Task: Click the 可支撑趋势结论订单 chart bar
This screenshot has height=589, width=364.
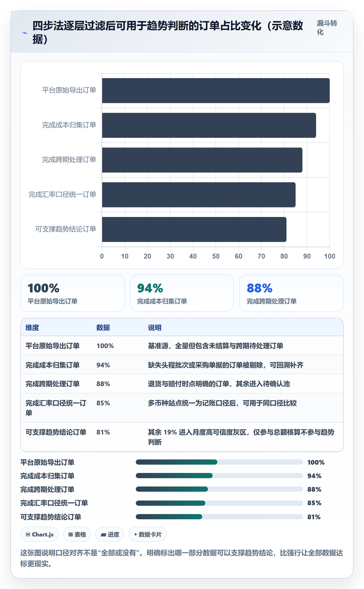Action: [194, 229]
